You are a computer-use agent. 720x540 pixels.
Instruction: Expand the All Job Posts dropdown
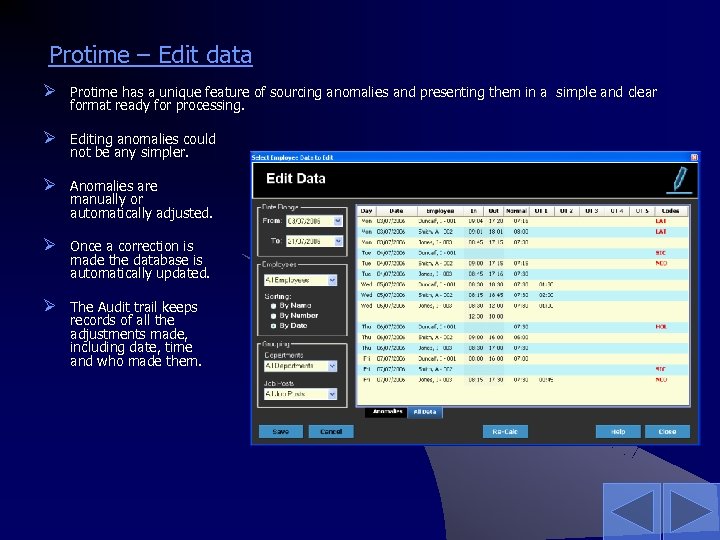332,394
